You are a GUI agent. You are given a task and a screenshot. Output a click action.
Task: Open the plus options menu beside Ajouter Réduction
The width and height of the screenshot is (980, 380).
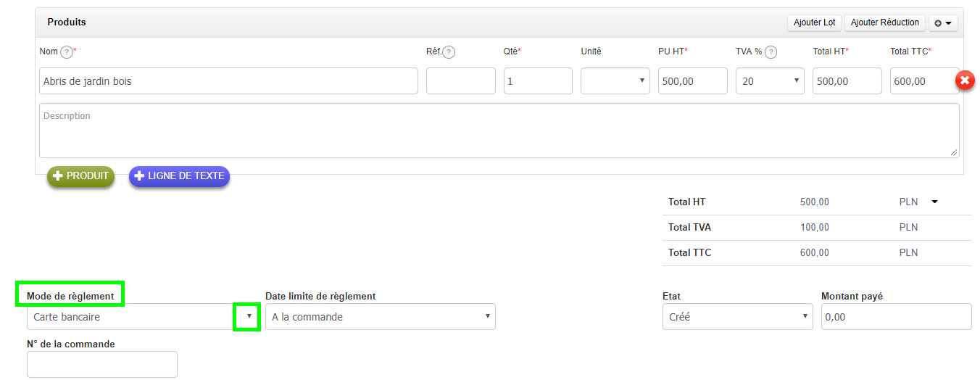pos(943,23)
